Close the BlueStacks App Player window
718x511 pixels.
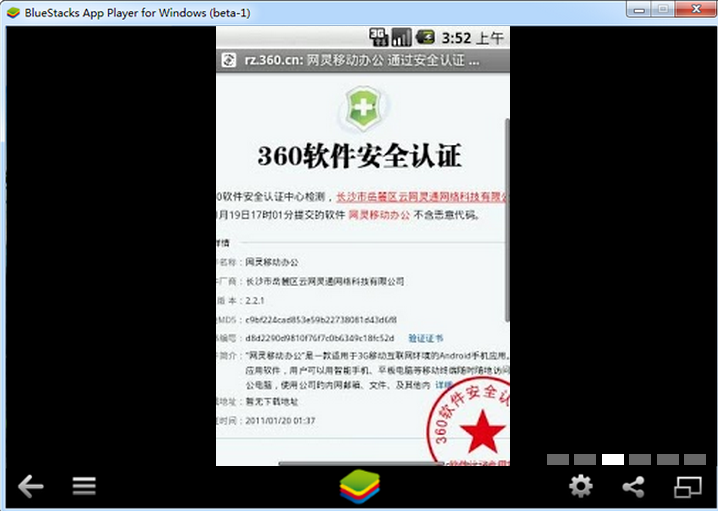pos(696,9)
